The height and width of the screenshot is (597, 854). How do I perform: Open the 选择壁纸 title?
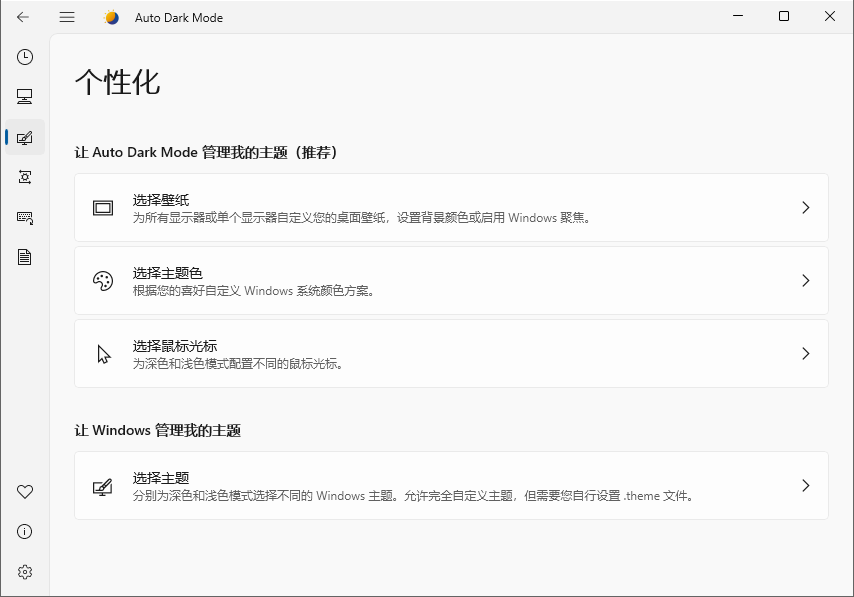pyautogui.click(x=161, y=200)
